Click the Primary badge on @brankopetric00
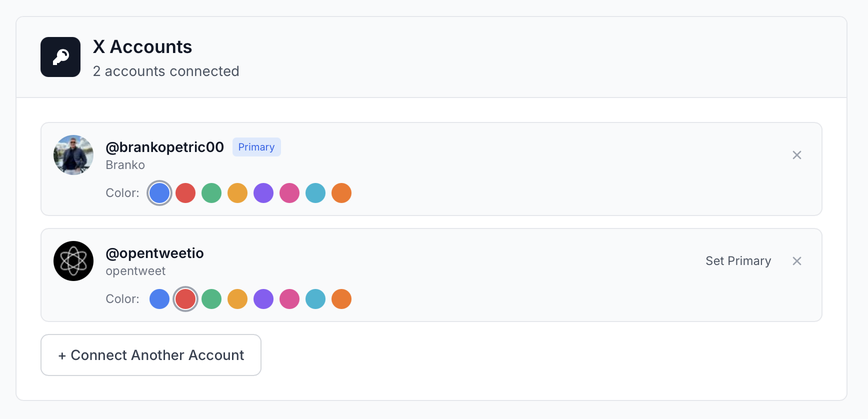This screenshot has width=868, height=419. (256, 147)
